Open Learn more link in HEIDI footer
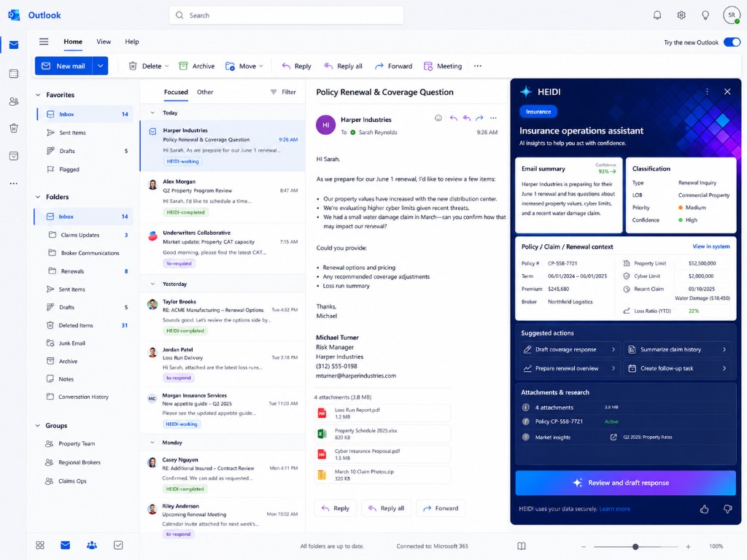The image size is (747, 560). tap(614, 509)
